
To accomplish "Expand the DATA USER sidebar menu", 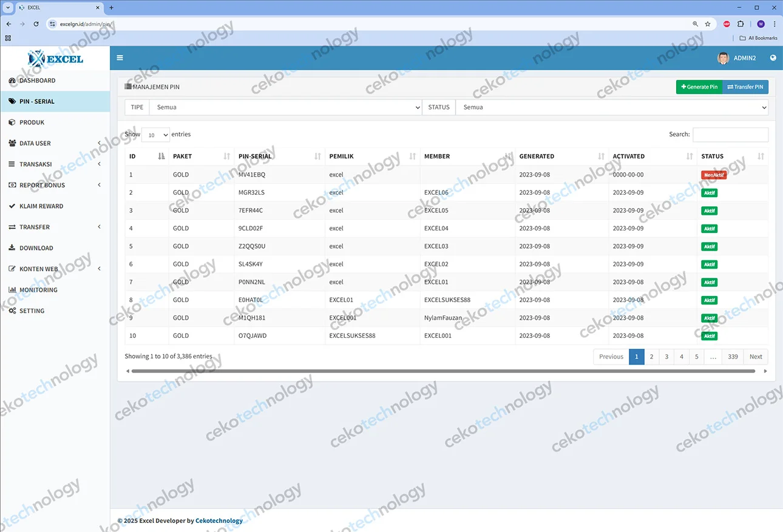I will tap(55, 143).
